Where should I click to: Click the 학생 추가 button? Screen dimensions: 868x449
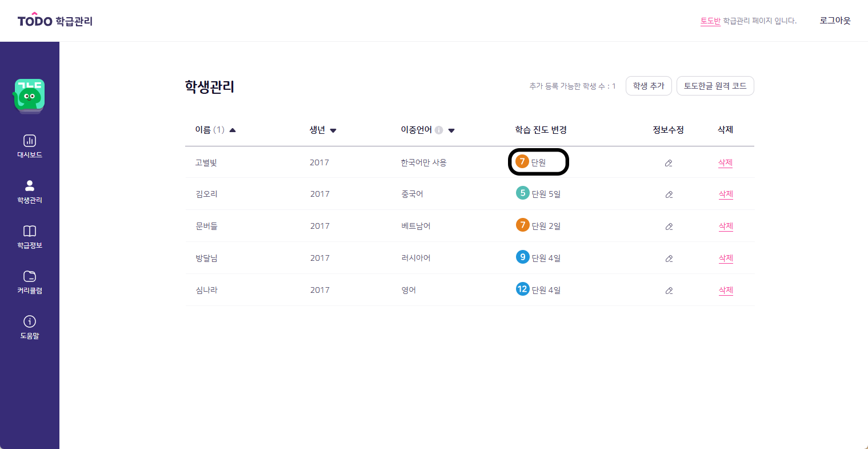tap(649, 86)
